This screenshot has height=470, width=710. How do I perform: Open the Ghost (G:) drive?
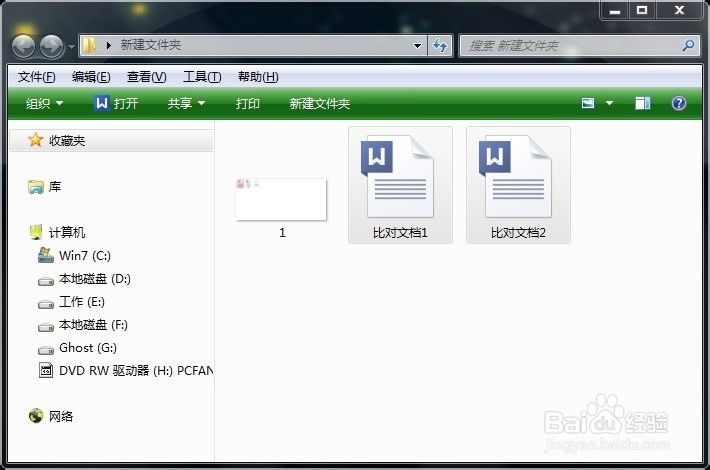88,348
